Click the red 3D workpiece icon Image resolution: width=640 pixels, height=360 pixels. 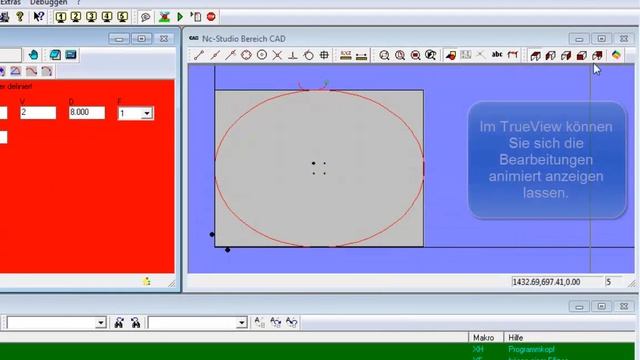pyautogui.click(x=451, y=55)
